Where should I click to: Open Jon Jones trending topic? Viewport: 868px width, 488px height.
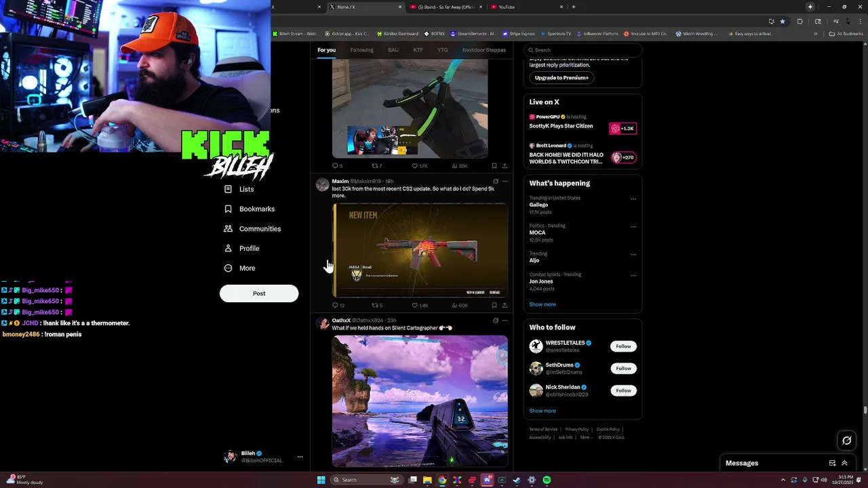pos(541,281)
